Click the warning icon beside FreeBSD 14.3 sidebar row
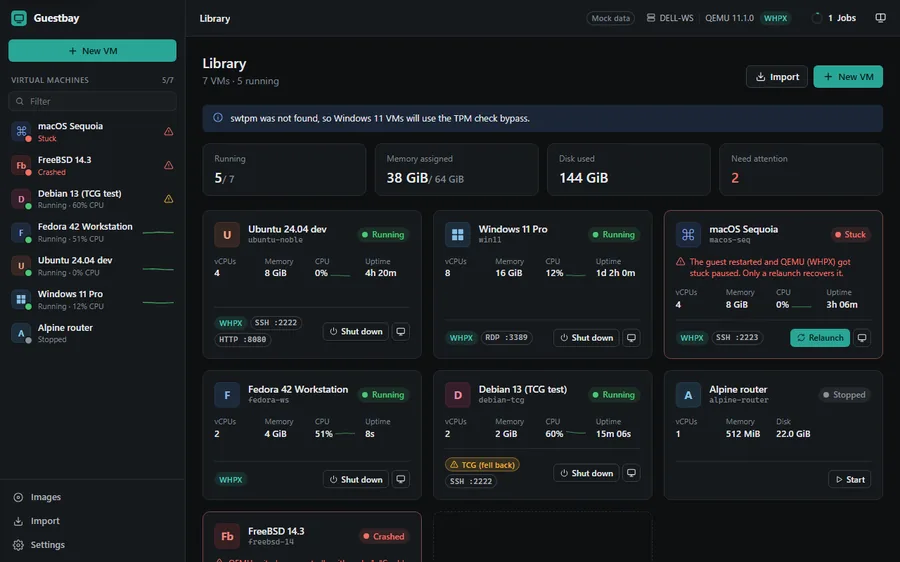Screen dimensions: 900x562 (169, 165)
